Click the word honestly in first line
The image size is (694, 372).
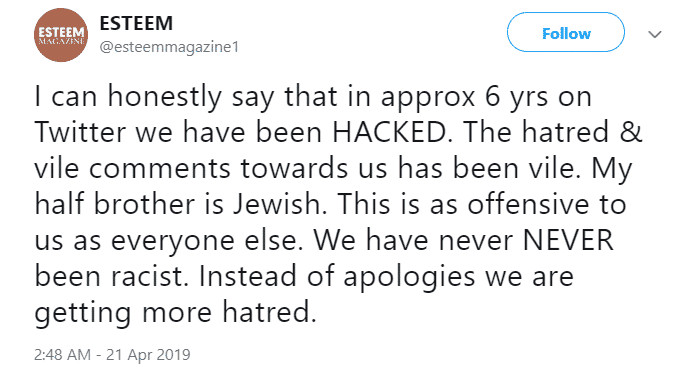point(165,98)
